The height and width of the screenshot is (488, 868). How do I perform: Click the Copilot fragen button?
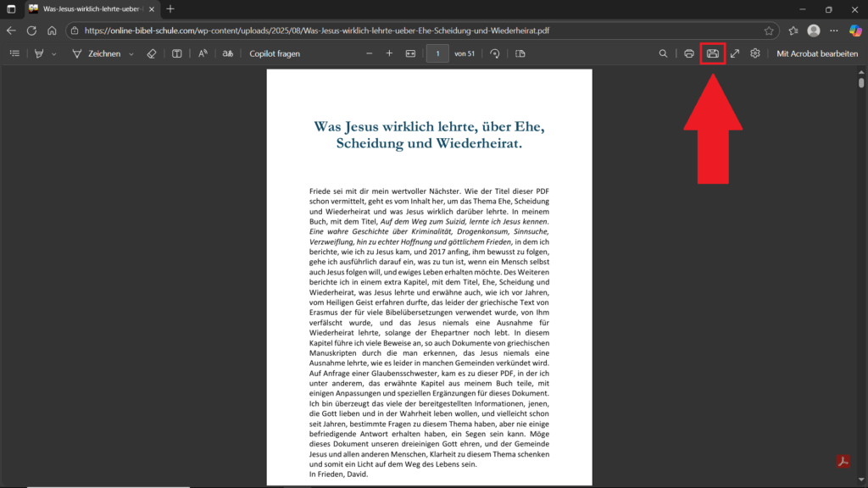point(275,53)
